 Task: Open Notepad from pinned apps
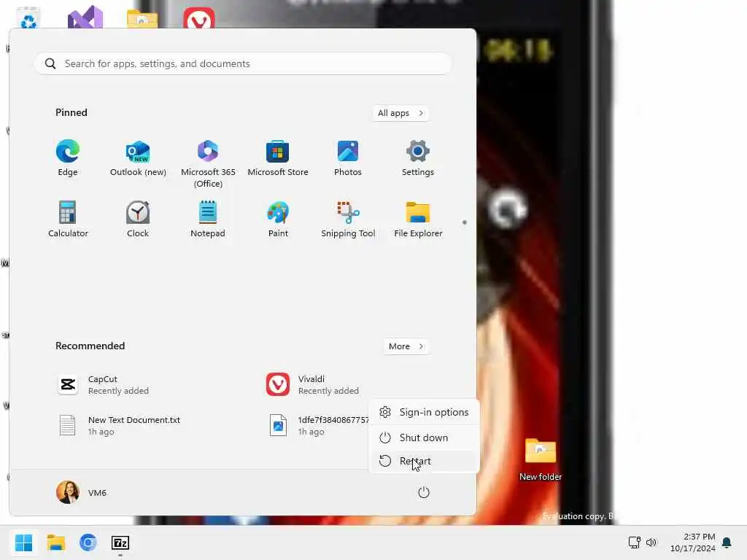[x=208, y=219]
